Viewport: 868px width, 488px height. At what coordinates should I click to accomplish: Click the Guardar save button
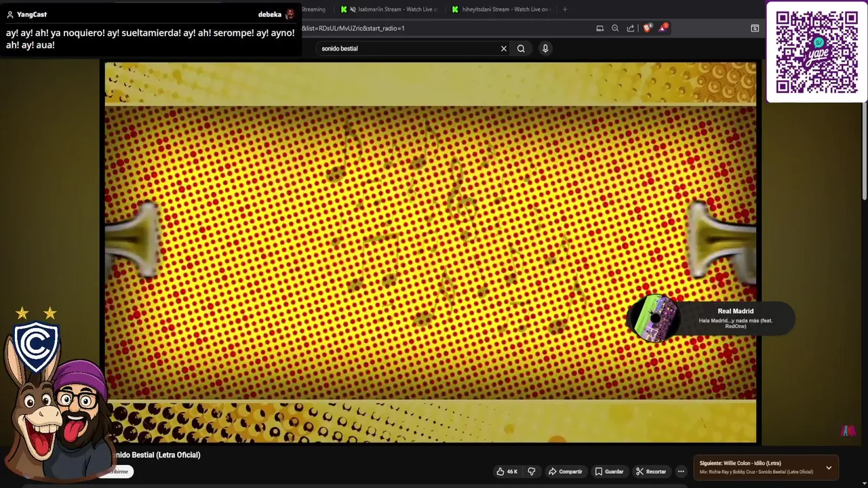point(609,472)
